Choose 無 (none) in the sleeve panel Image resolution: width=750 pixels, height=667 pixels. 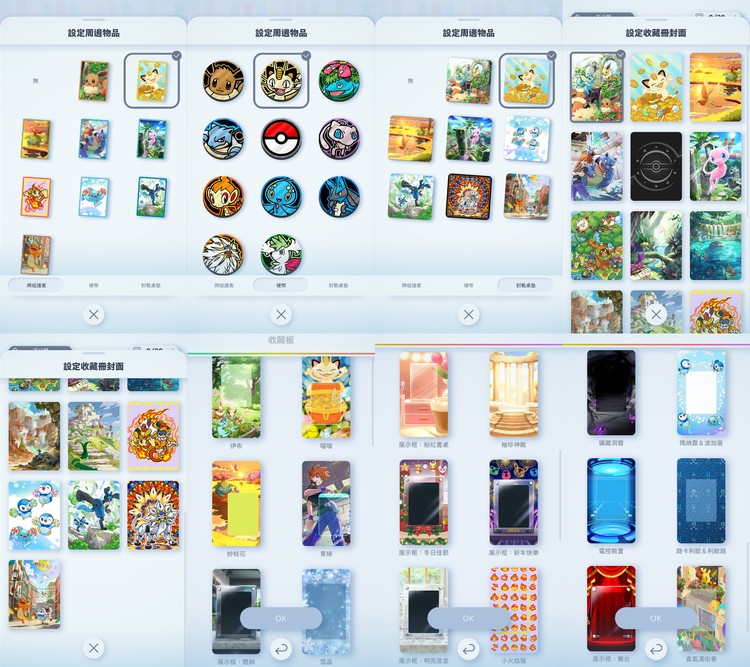coord(35,81)
